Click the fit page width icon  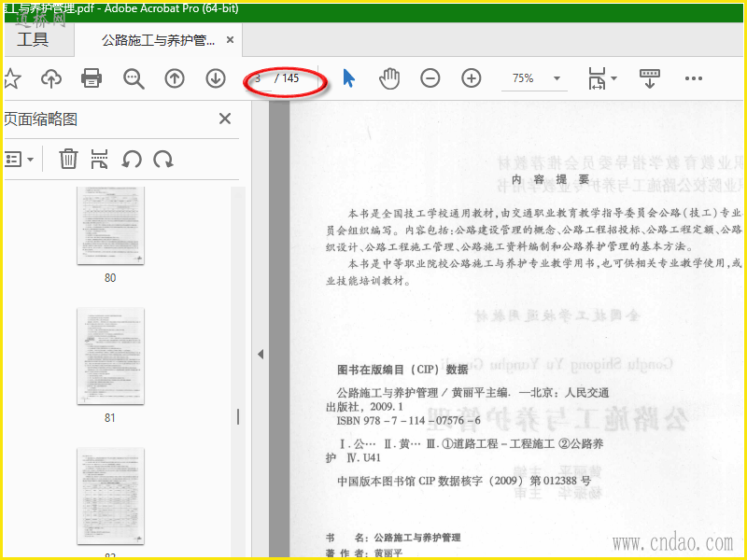pos(597,78)
